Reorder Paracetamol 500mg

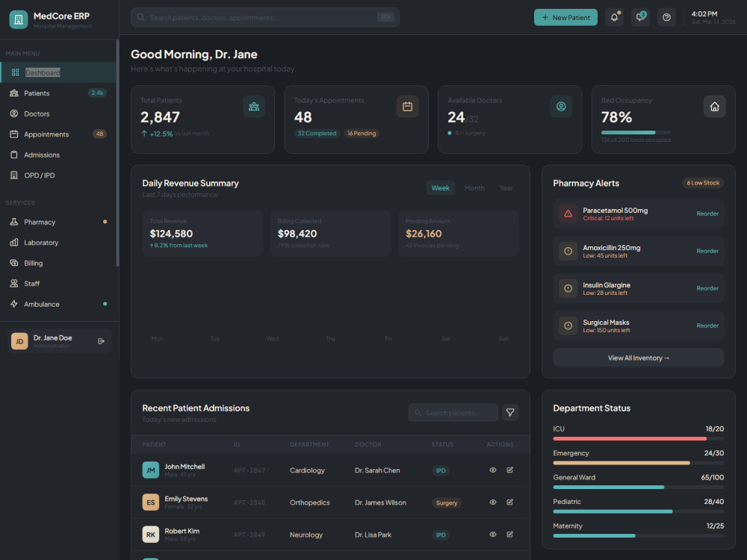[707, 214]
